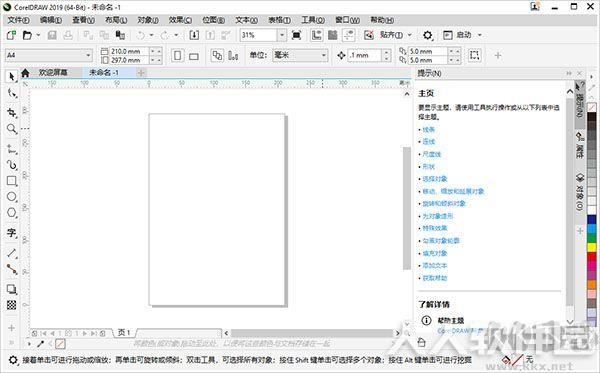Open the units (毫米) dropdown

[x=323, y=55]
